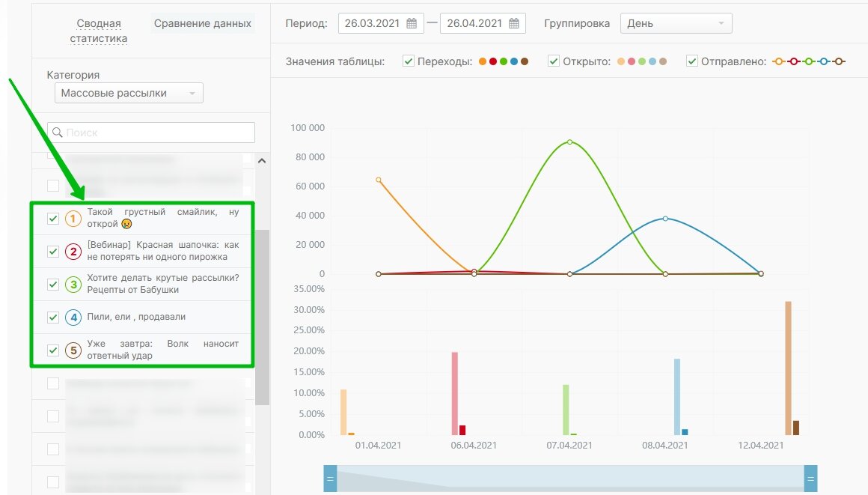Click the light orange Открыто legend dot
This screenshot has height=495, width=868.
point(621,61)
